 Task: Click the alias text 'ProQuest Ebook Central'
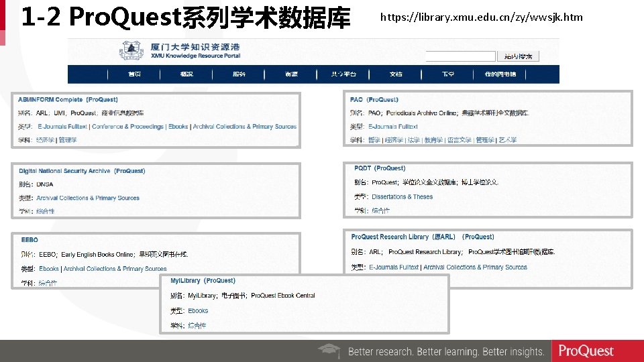(283, 296)
